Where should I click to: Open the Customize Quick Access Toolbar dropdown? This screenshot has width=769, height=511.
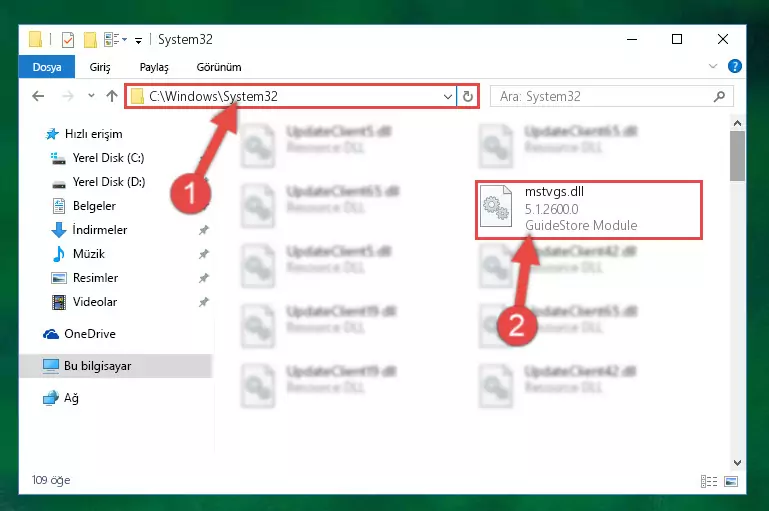click(139, 41)
